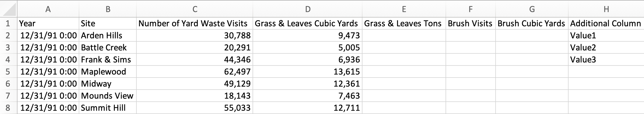Select the "Number of Yard Waste Visits" cell
Image resolution: width=644 pixels, height=114 pixels.
click(195, 24)
